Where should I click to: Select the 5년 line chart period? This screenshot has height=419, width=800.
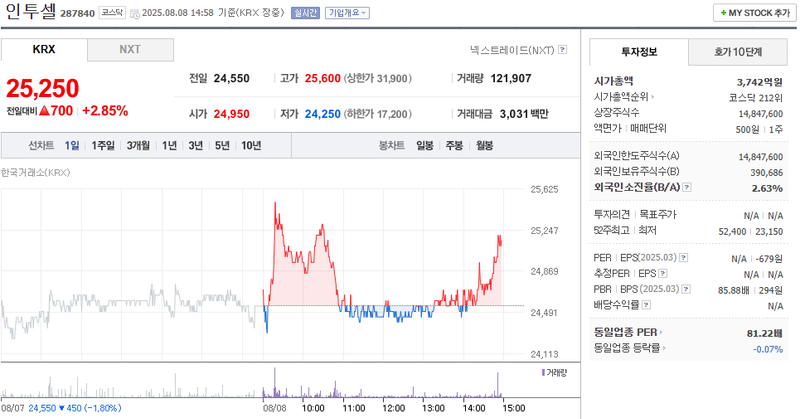click(x=222, y=146)
